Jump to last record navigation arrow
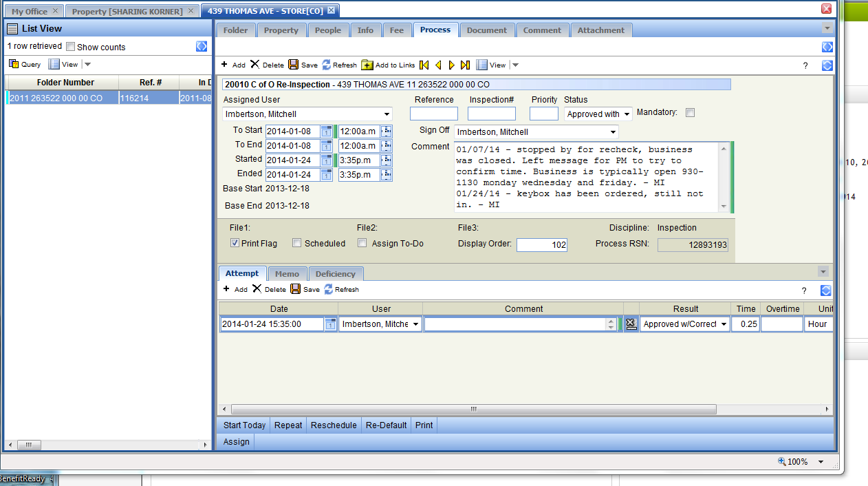Viewport: 868px width, 486px height. 465,65
